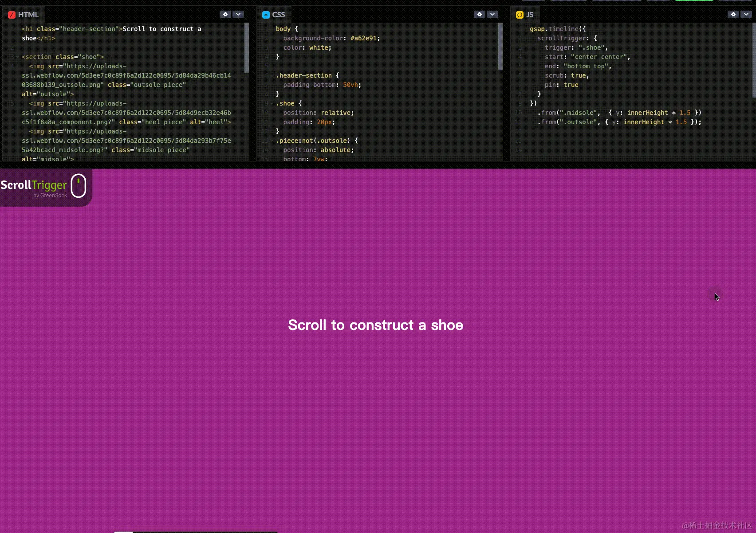
Task: Click the HTML language icon
Action: 12,15
